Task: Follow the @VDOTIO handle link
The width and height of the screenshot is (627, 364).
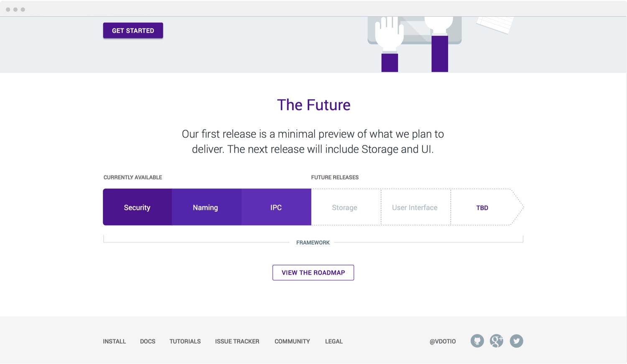Action: (x=443, y=341)
